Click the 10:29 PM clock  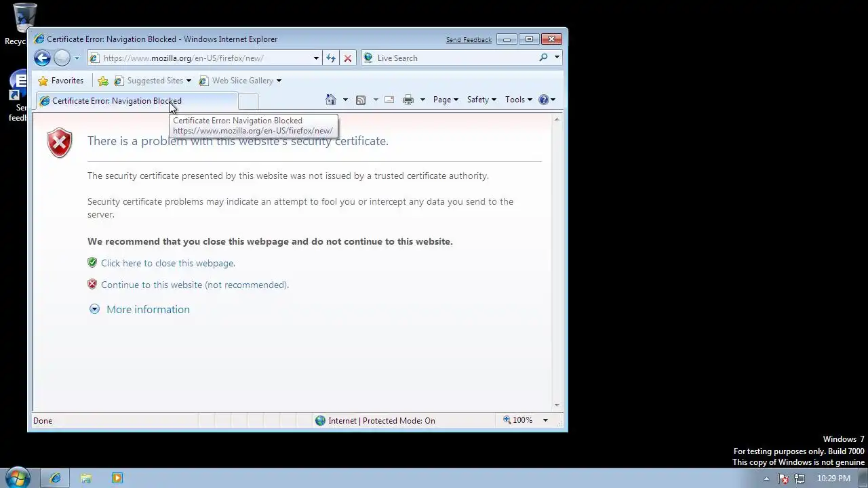pyautogui.click(x=833, y=479)
